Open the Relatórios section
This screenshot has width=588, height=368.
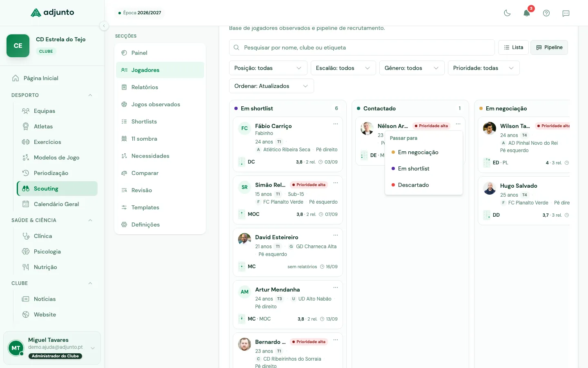click(x=160, y=87)
